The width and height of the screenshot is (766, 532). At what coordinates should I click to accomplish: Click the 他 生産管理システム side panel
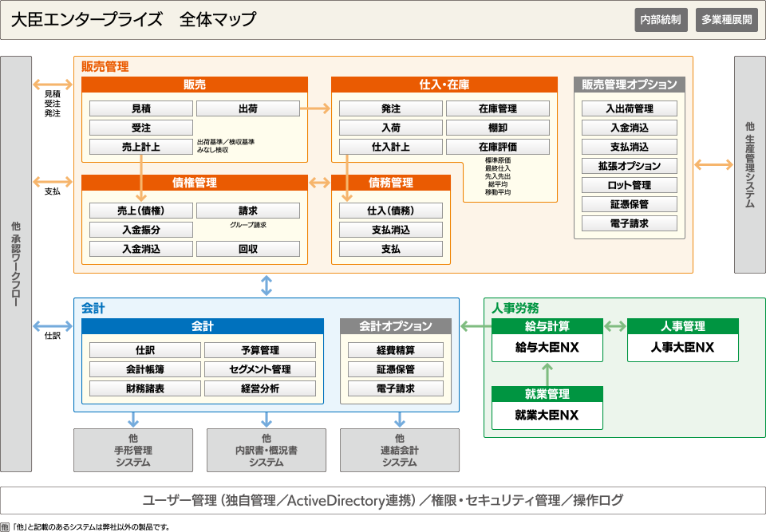pyautogui.click(x=750, y=164)
